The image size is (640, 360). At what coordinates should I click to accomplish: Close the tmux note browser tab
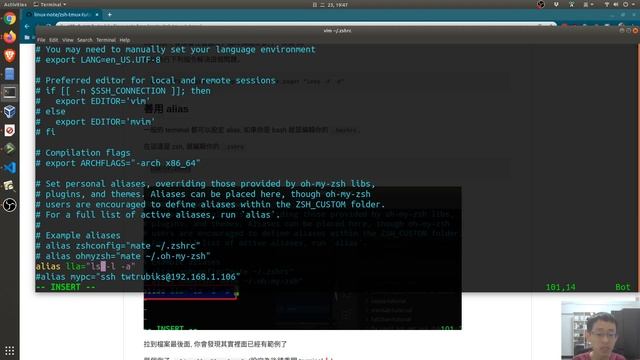97,15
